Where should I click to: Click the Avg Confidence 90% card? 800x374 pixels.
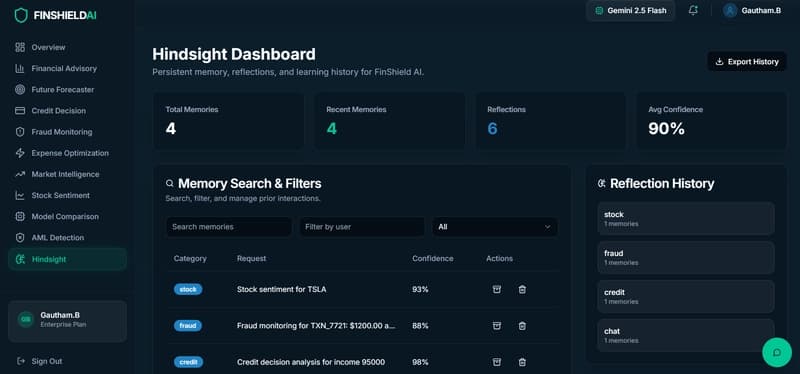tap(711, 121)
